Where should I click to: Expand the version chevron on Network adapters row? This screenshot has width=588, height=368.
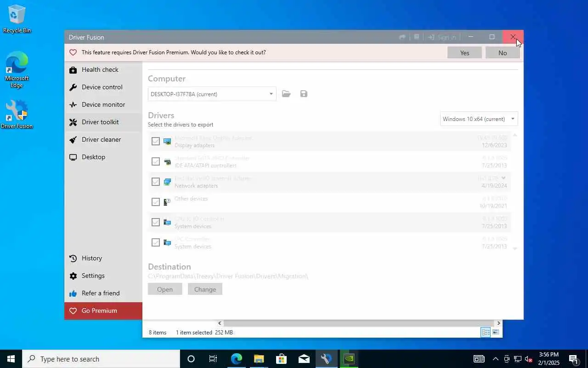click(503, 178)
